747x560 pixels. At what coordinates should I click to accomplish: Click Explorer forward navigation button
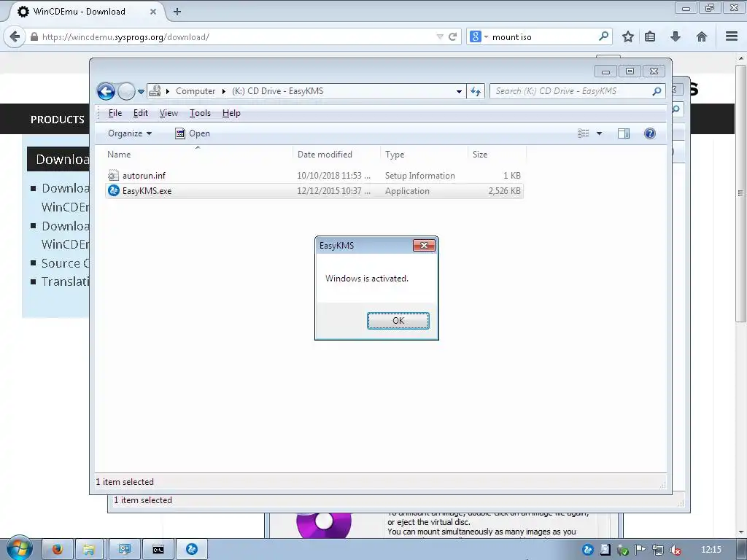pos(126,91)
